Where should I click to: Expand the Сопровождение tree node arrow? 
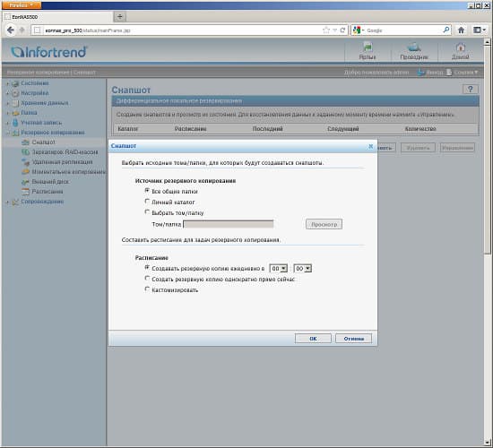pyautogui.click(x=7, y=202)
